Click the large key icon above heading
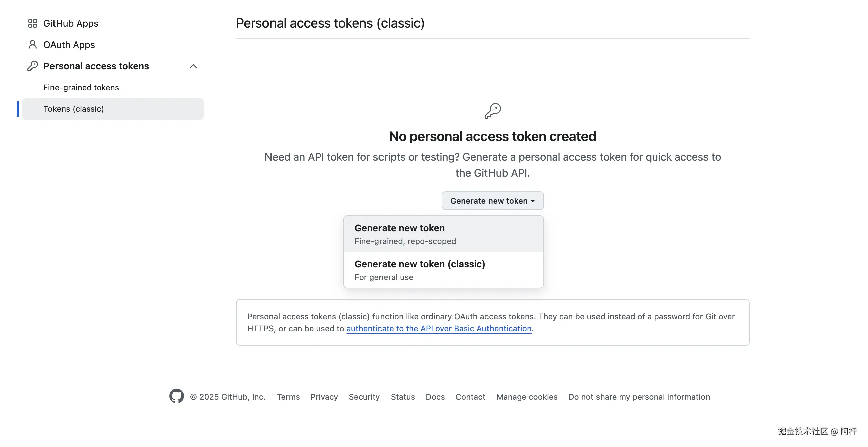The image size is (868, 447). pyautogui.click(x=493, y=111)
